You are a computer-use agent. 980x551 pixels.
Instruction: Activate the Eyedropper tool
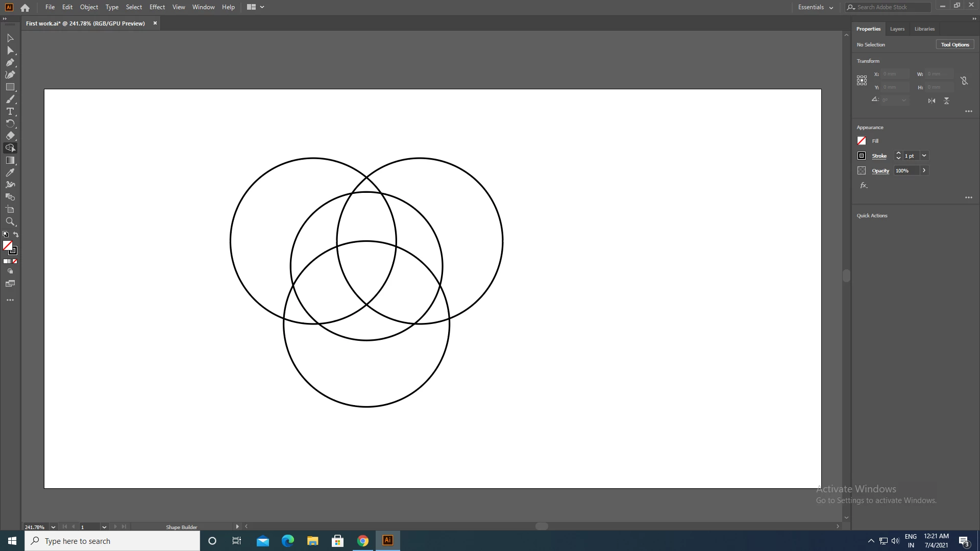point(10,172)
